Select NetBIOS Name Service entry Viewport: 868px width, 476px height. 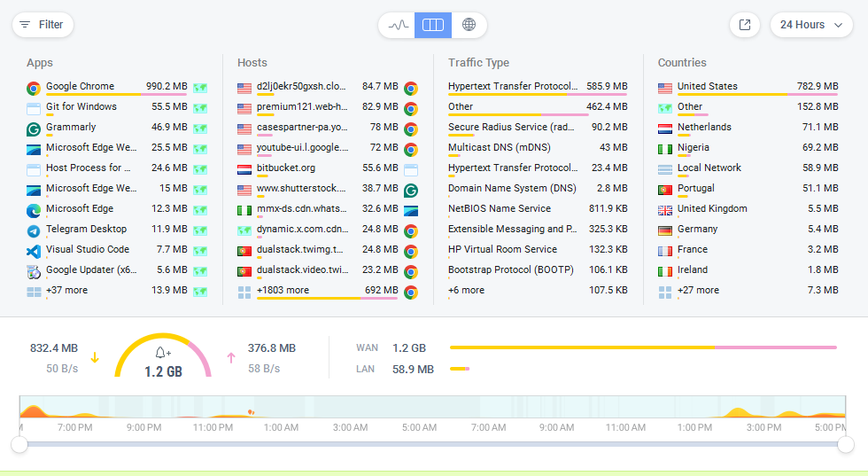(x=538, y=209)
